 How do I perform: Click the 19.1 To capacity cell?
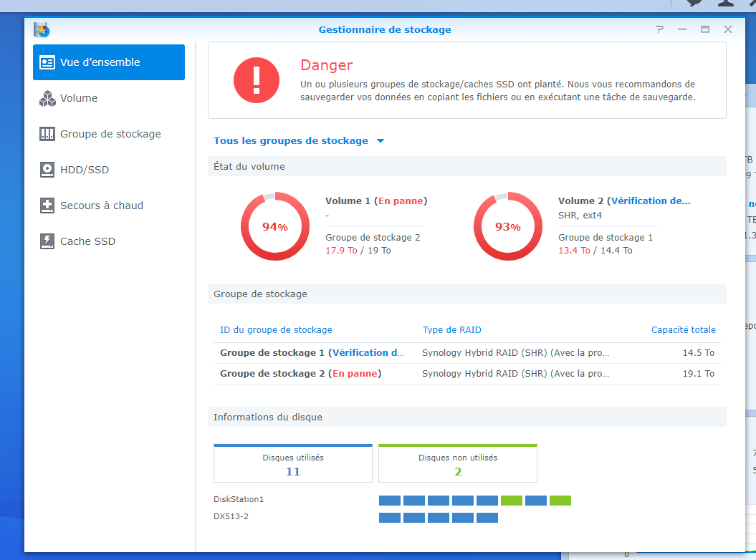tap(698, 374)
